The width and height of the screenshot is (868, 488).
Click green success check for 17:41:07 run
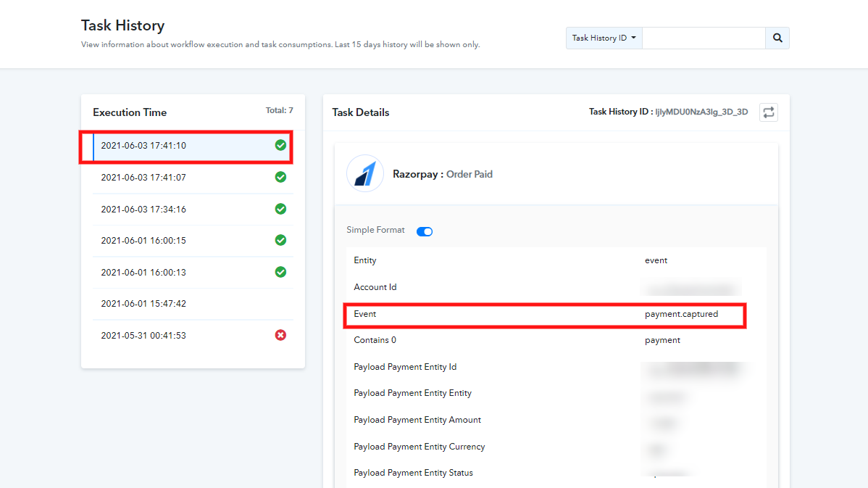[x=280, y=177]
